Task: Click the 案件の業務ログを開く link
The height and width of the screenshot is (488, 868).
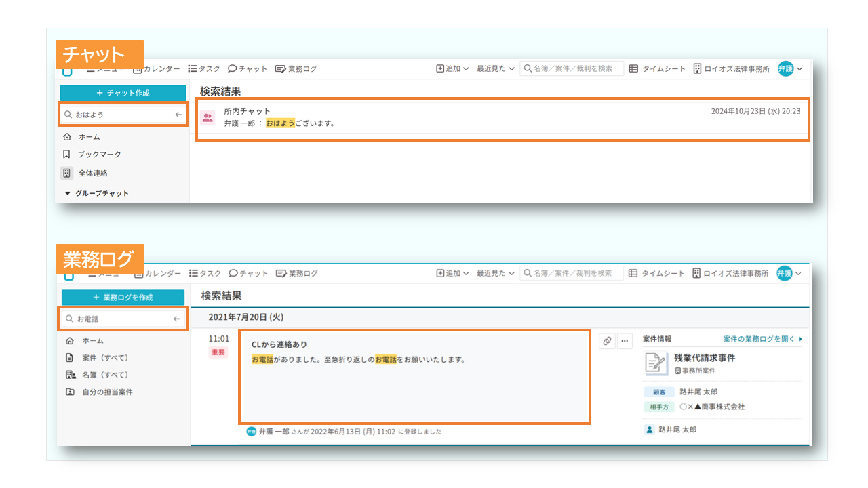Action: click(762, 339)
